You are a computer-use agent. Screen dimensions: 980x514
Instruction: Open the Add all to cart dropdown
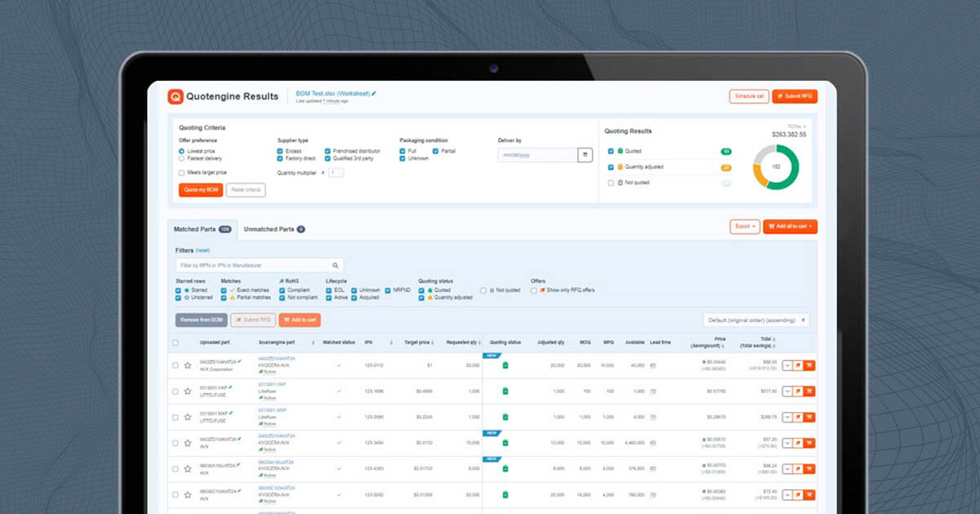[790, 227]
